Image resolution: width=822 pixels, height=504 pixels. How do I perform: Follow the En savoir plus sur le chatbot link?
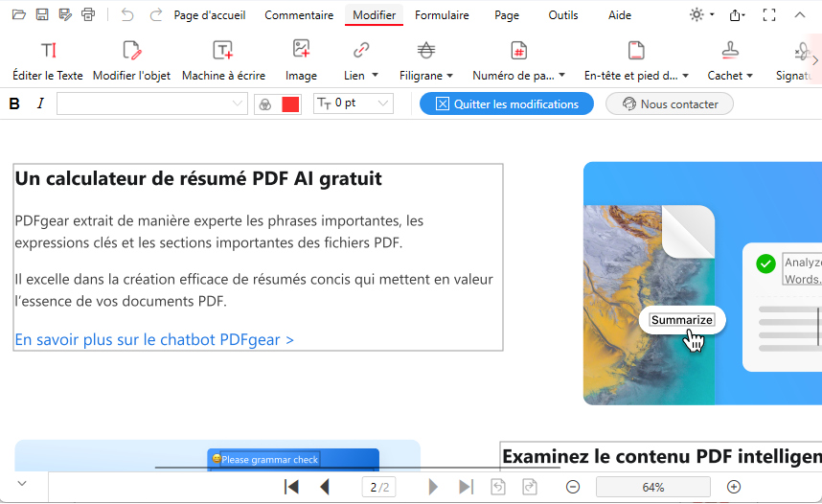(154, 340)
